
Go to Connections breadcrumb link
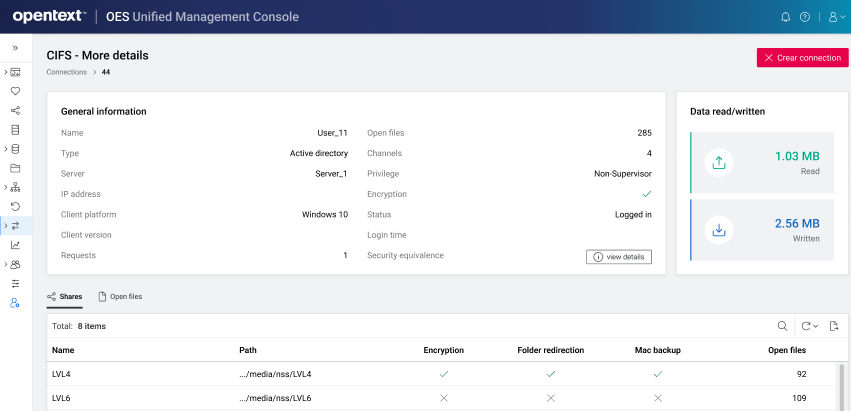pos(66,72)
